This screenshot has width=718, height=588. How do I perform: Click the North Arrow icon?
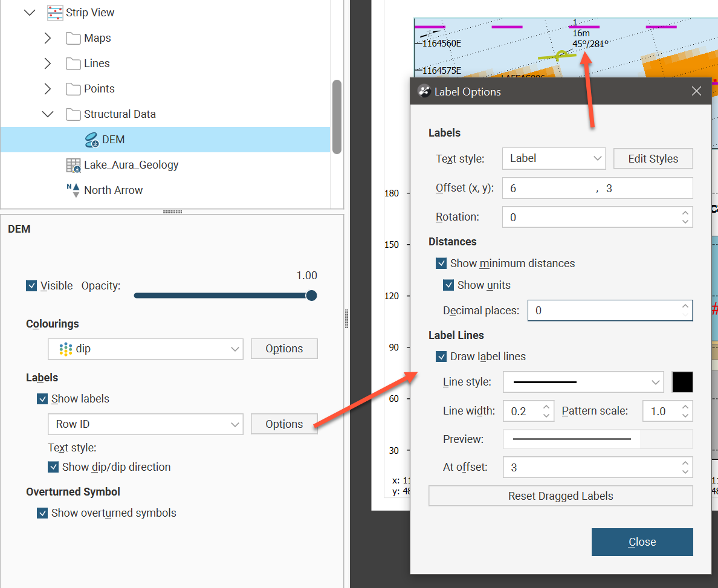click(x=73, y=190)
